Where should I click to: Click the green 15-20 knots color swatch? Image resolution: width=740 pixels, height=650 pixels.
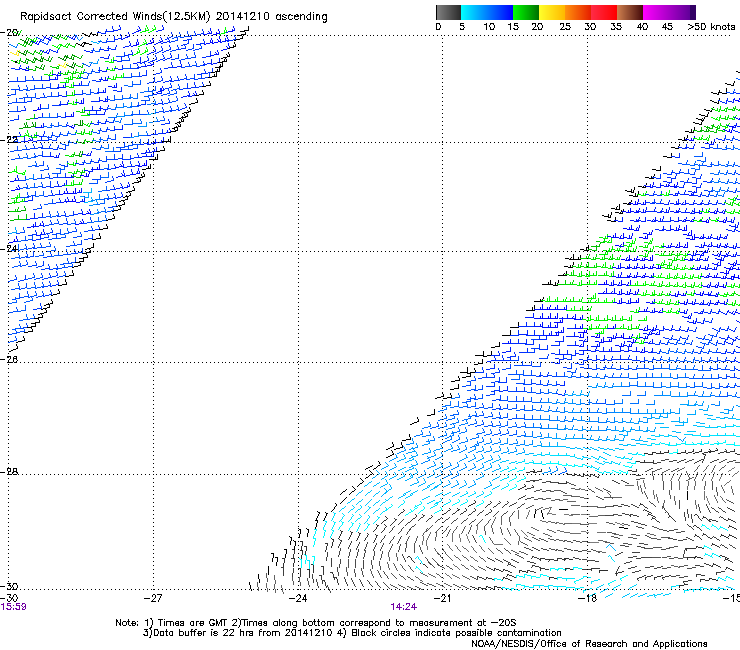(x=525, y=12)
